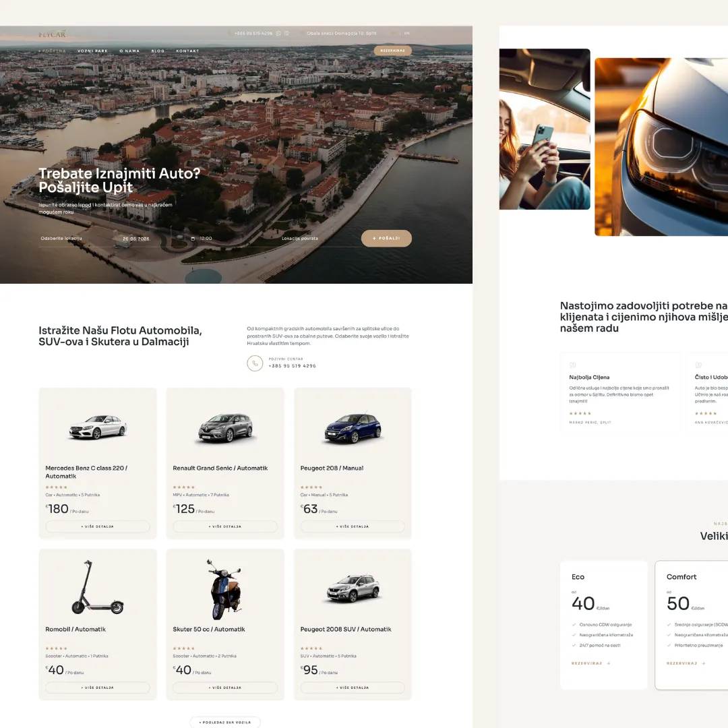Open Peugeot 208 / Manual title
The height and width of the screenshot is (728, 728).
pos(332,468)
